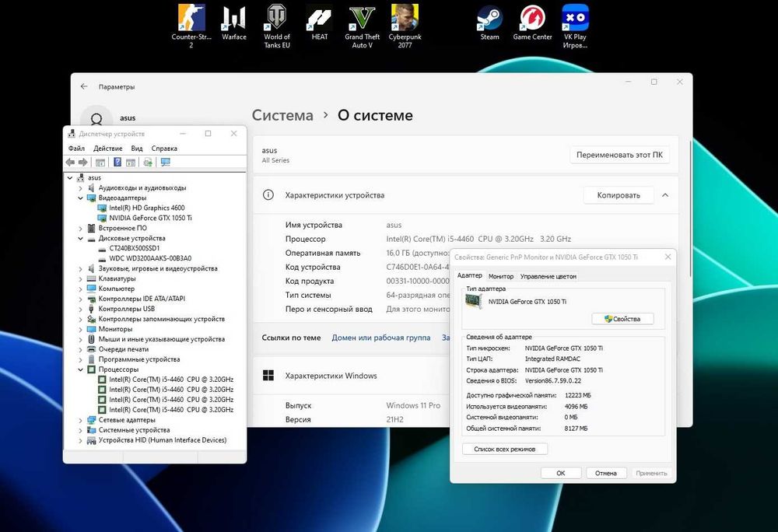This screenshot has height=532, width=778.
Task: Expand Сетевые адаптеры tree node
Action: 80,420
